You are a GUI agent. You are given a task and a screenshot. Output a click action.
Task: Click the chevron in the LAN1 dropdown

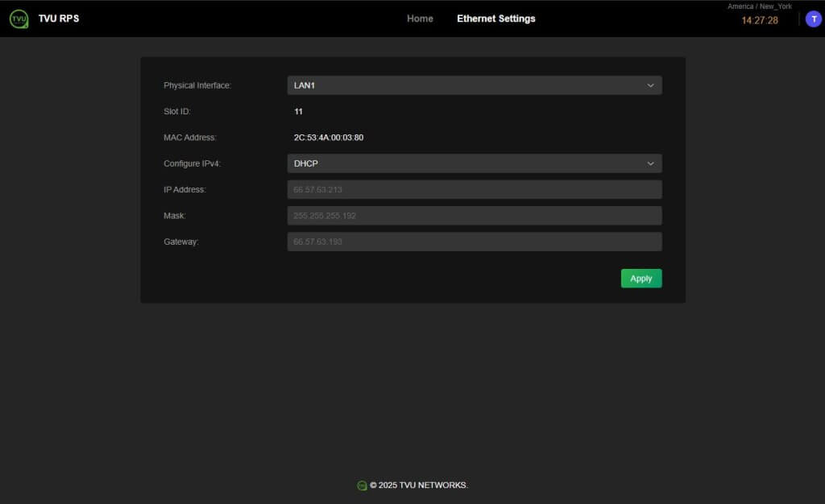(650, 85)
